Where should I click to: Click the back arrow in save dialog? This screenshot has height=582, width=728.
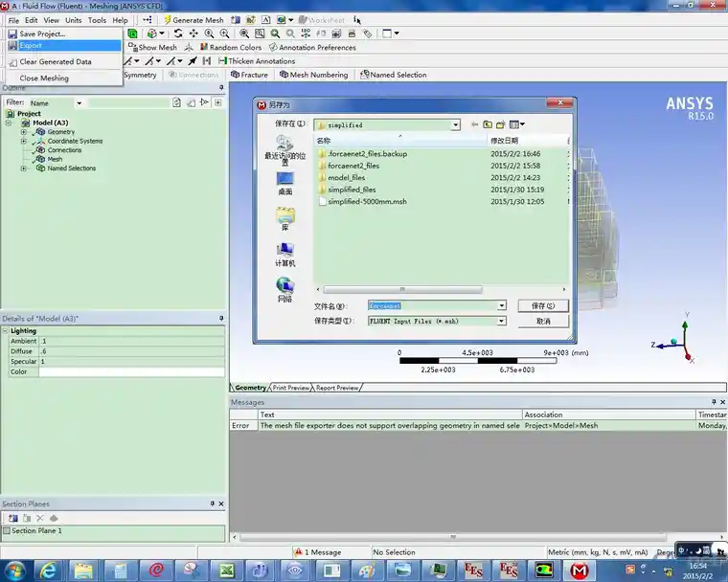tap(474, 124)
